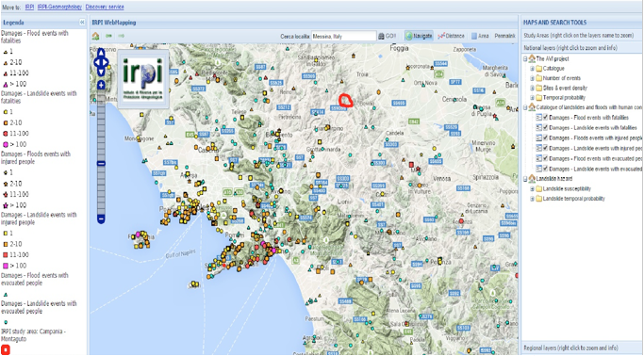Uncheck Landslide events with evacuated people layer
The height and width of the screenshot is (356, 644).
pos(545,169)
